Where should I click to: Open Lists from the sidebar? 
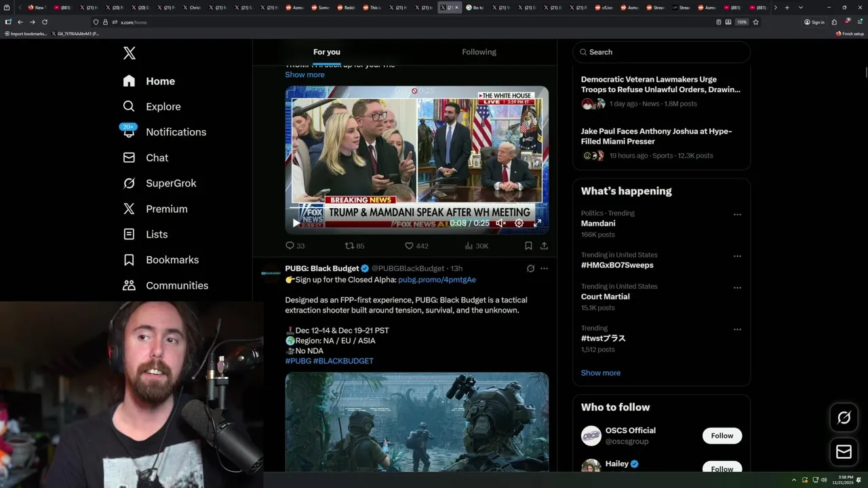point(145,235)
